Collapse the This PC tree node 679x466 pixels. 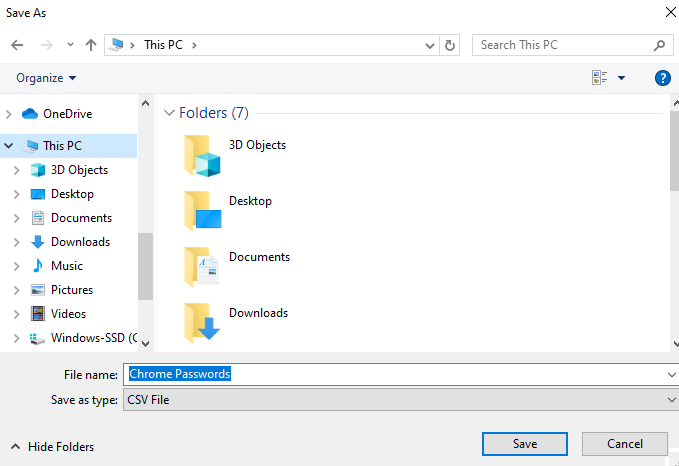[9, 146]
